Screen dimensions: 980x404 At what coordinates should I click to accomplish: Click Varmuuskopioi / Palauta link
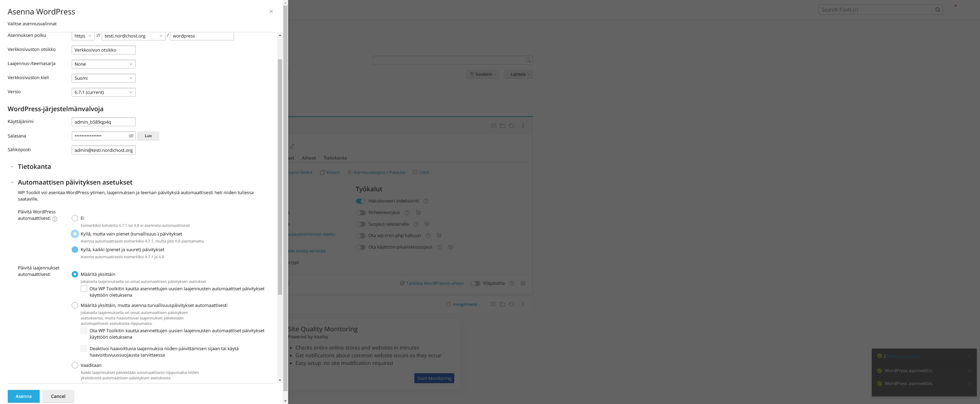coord(376,172)
